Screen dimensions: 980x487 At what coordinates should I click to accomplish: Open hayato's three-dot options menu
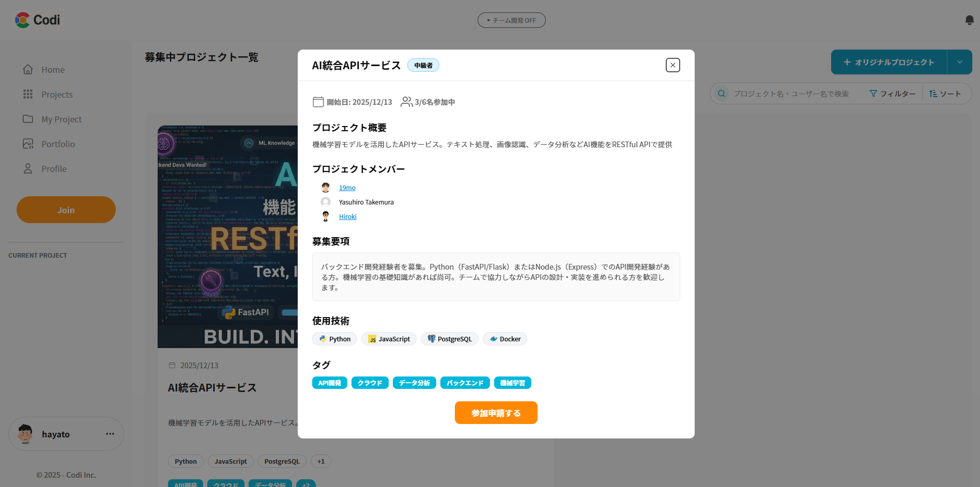110,434
